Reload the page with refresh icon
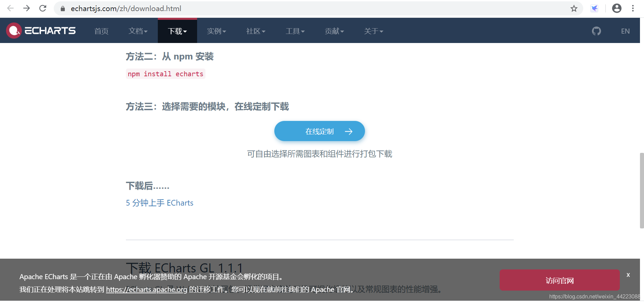 pyautogui.click(x=43, y=8)
